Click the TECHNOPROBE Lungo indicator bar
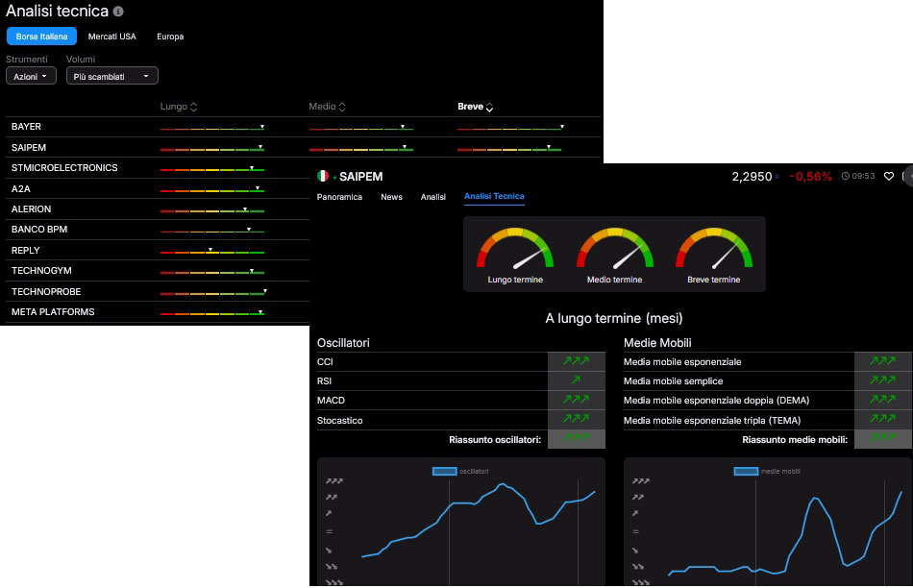Screen dimensions: 913x588 (213, 292)
